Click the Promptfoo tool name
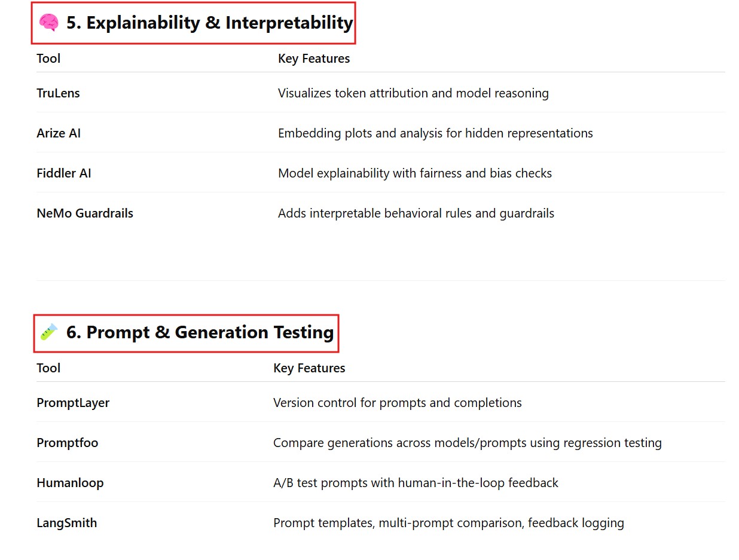Viewport: 739px width, 560px height. pos(68,443)
